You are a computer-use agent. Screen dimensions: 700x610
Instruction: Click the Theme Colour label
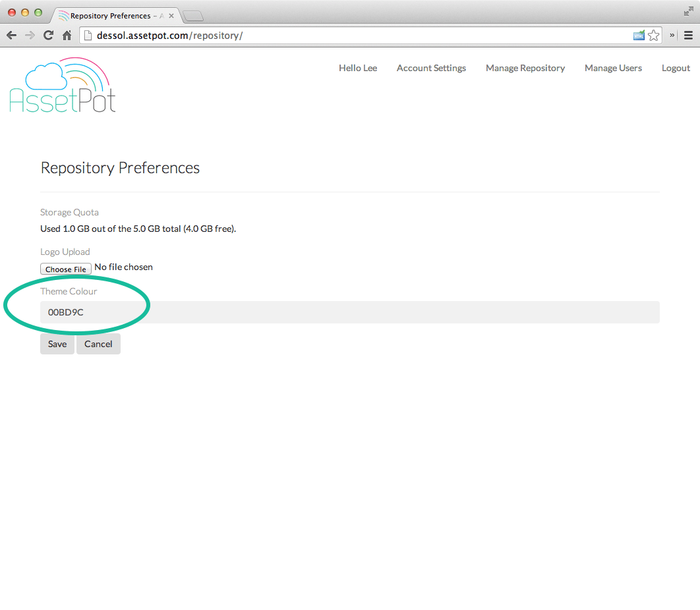click(x=69, y=291)
